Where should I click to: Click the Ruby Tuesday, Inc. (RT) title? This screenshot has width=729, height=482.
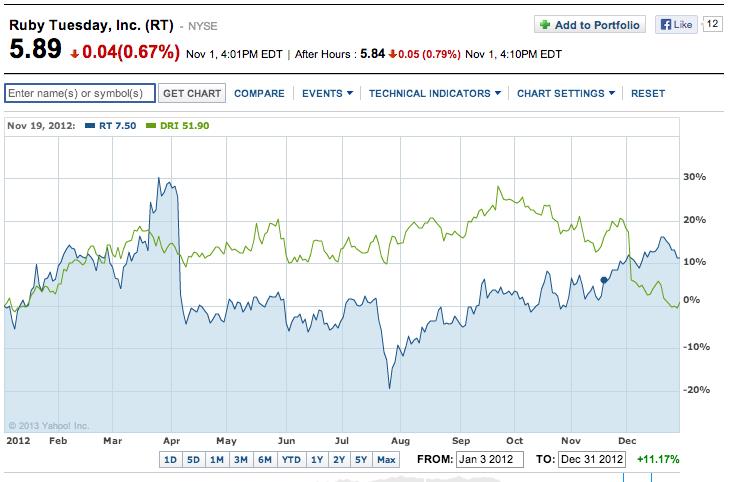(91, 25)
